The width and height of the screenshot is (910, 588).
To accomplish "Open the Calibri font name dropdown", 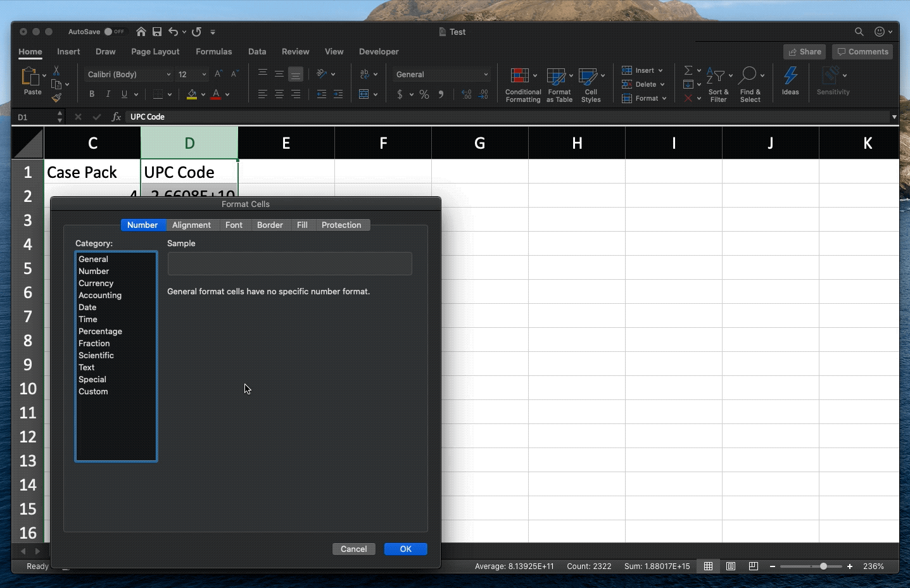I will tap(168, 75).
